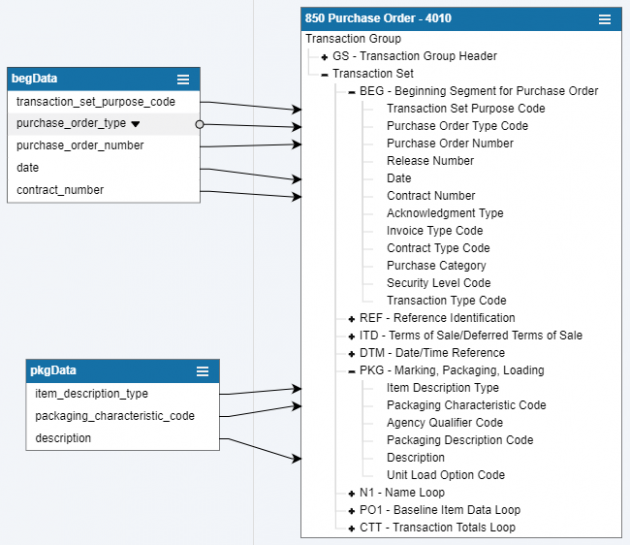Click the pkgData panel title
630x545 pixels.
(53, 370)
